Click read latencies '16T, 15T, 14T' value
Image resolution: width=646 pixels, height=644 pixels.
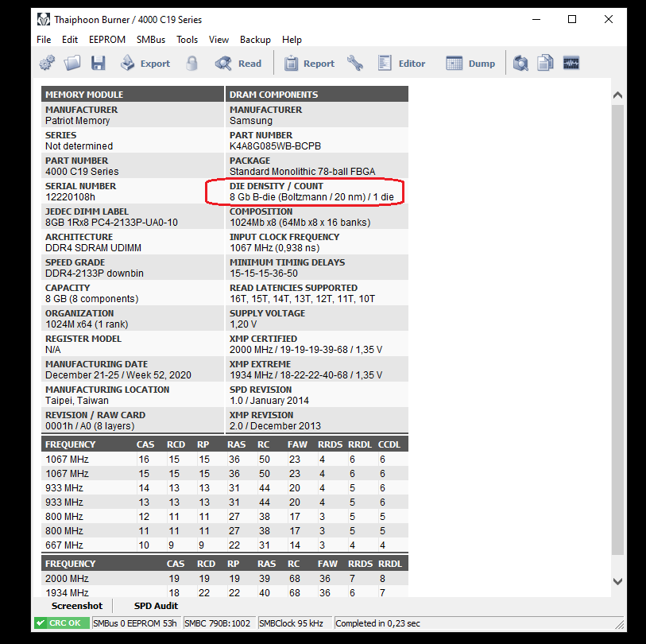click(x=303, y=299)
